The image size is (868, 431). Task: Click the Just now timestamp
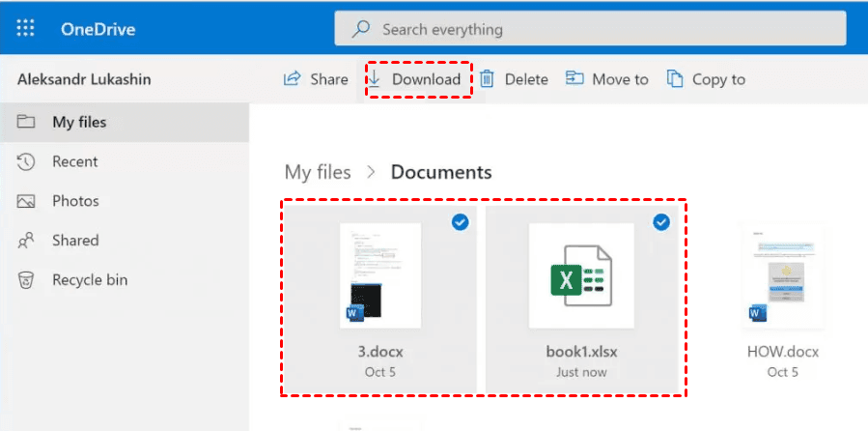pyautogui.click(x=581, y=372)
